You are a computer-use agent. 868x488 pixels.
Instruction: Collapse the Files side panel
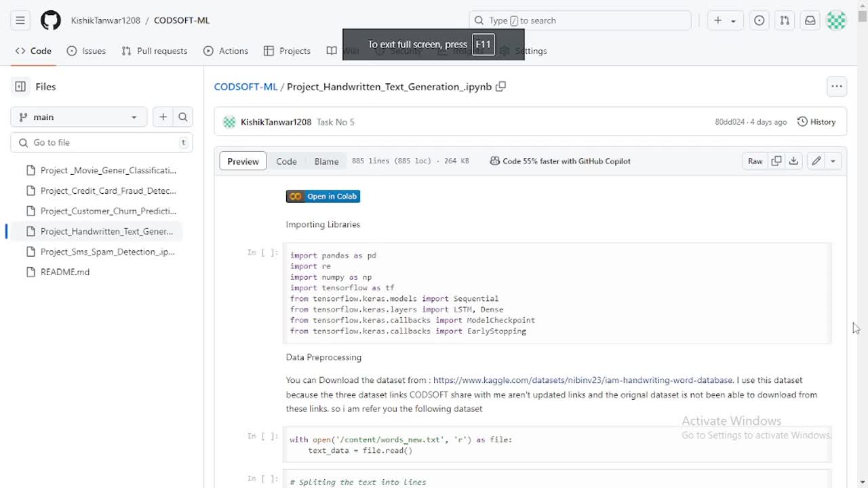click(20, 87)
